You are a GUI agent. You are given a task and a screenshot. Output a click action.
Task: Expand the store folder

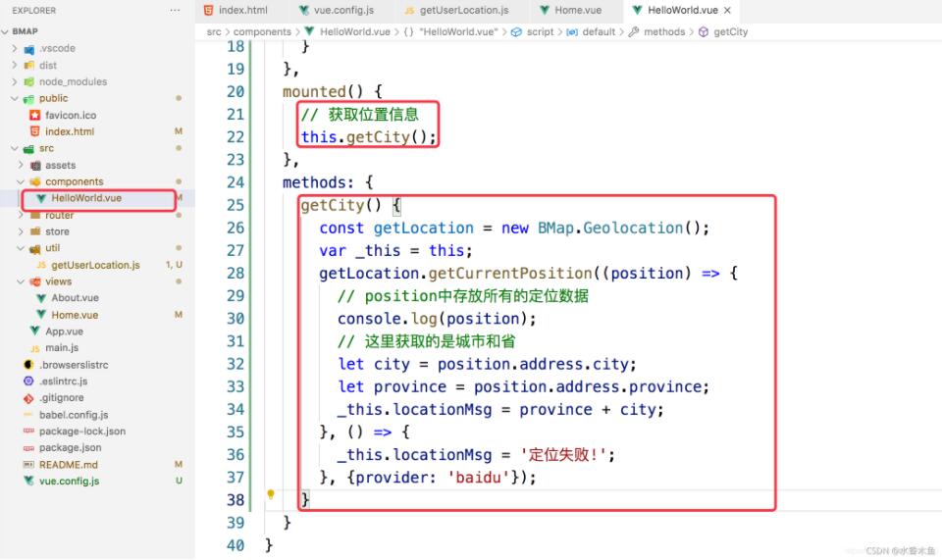[x=21, y=231]
